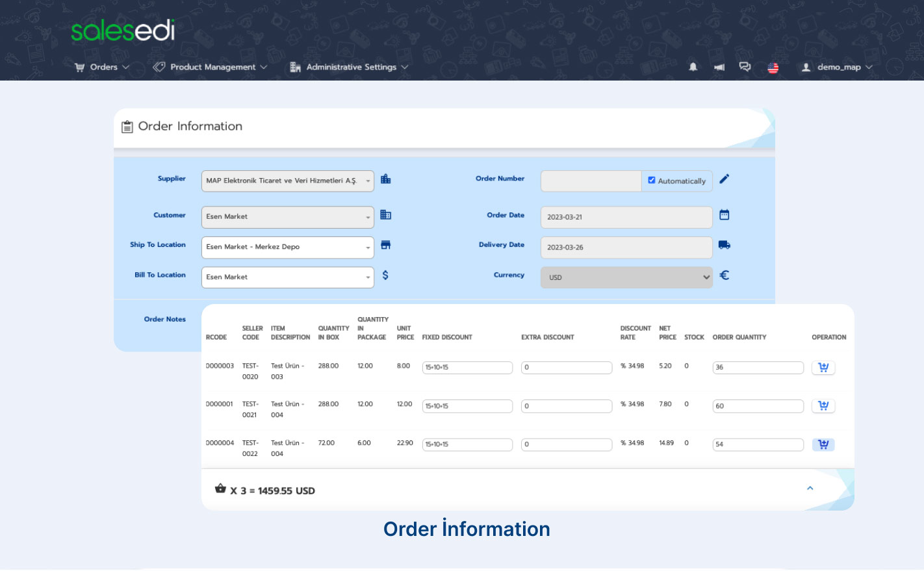Click the salesedi logo
This screenshot has height=571, width=924.
pos(123,31)
